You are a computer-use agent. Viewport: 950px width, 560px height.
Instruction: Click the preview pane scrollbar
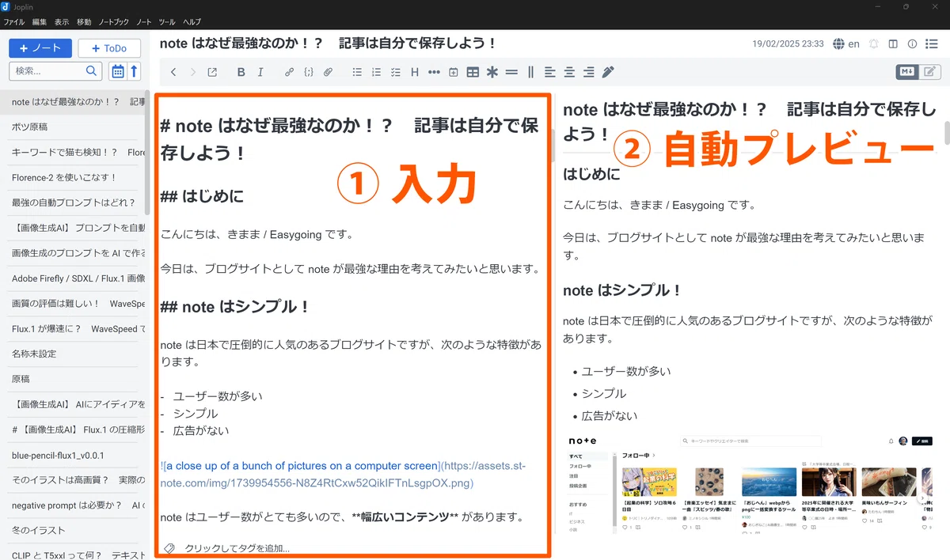[x=946, y=132]
